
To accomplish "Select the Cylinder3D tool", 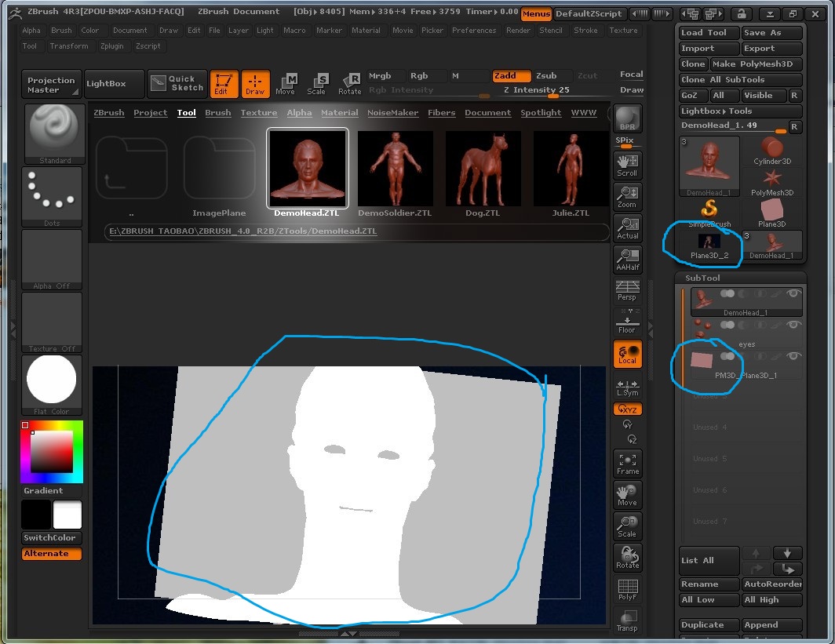I will 771,151.
